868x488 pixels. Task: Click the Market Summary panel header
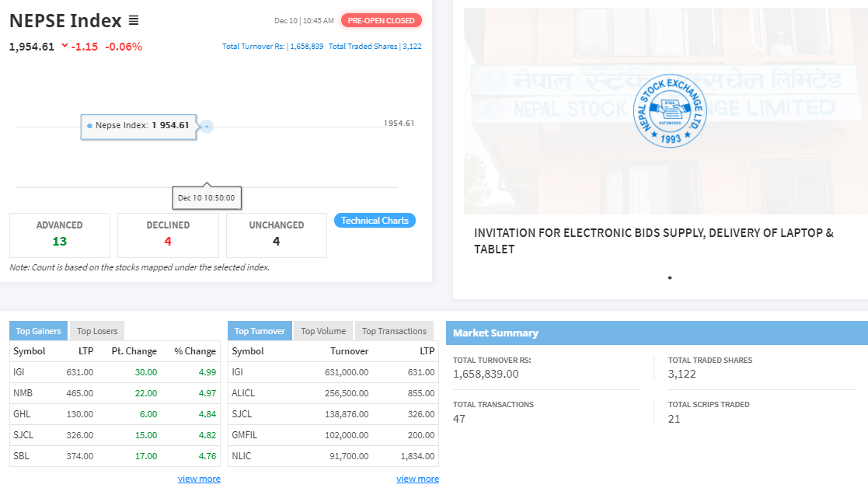(x=657, y=333)
